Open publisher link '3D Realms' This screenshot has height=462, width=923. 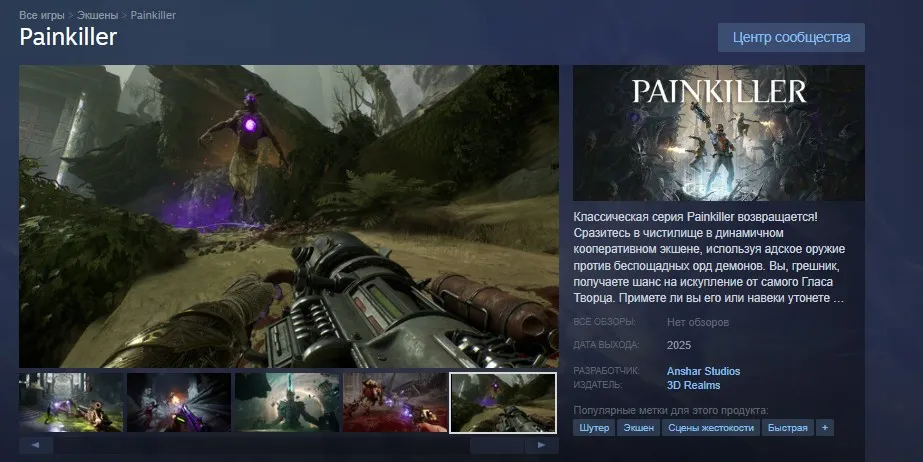click(693, 385)
